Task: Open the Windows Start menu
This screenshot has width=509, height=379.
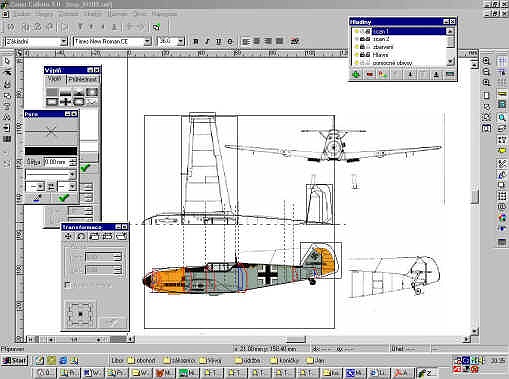Action: (14, 361)
